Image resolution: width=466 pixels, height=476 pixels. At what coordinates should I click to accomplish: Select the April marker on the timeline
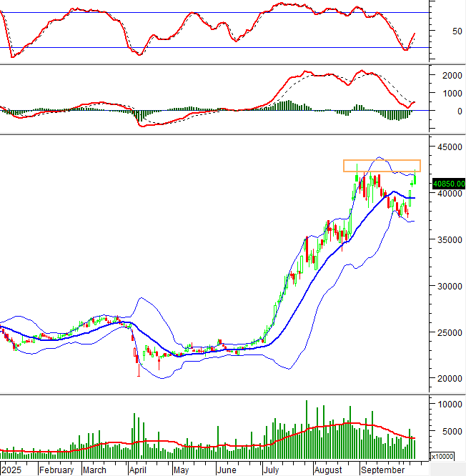[x=137, y=470]
